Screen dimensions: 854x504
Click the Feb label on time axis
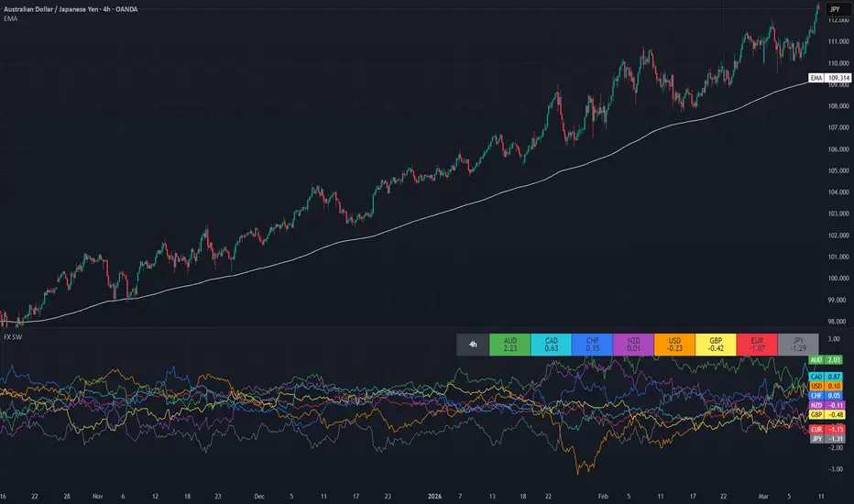[x=603, y=497]
